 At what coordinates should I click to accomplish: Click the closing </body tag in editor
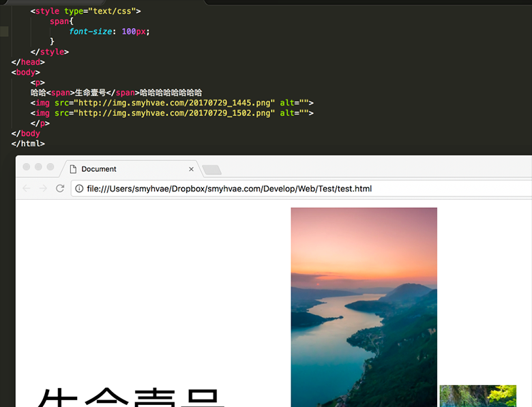point(26,134)
